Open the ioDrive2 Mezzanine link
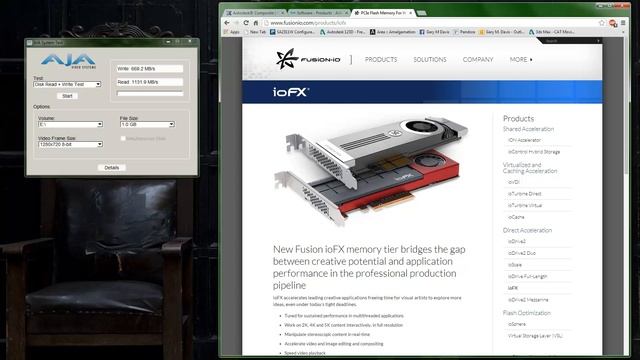Viewport: 640px width, 360px height. pyautogui.click(x=528, y=300)
